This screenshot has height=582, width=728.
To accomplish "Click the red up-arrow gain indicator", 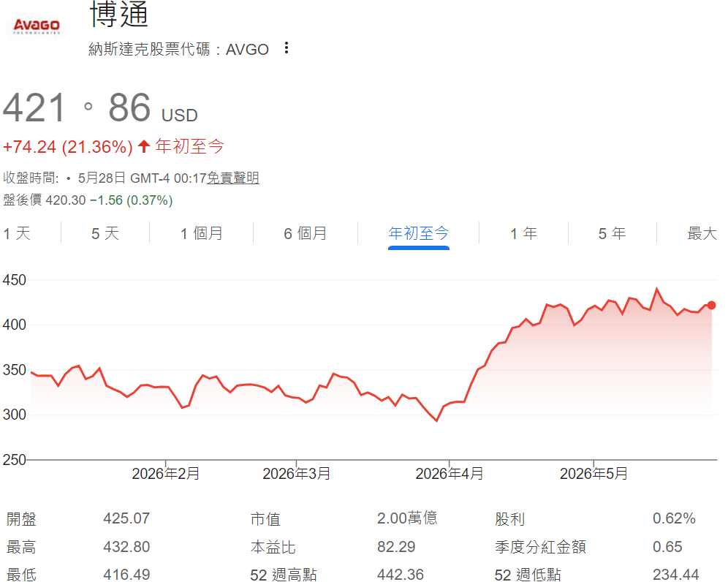I will pos(144,146).
